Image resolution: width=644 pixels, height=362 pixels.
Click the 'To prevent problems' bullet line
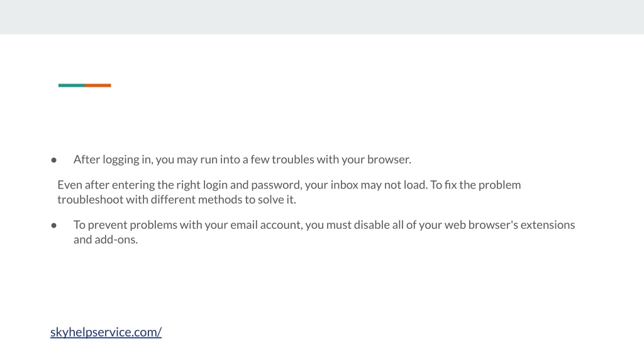coord(324,225)
